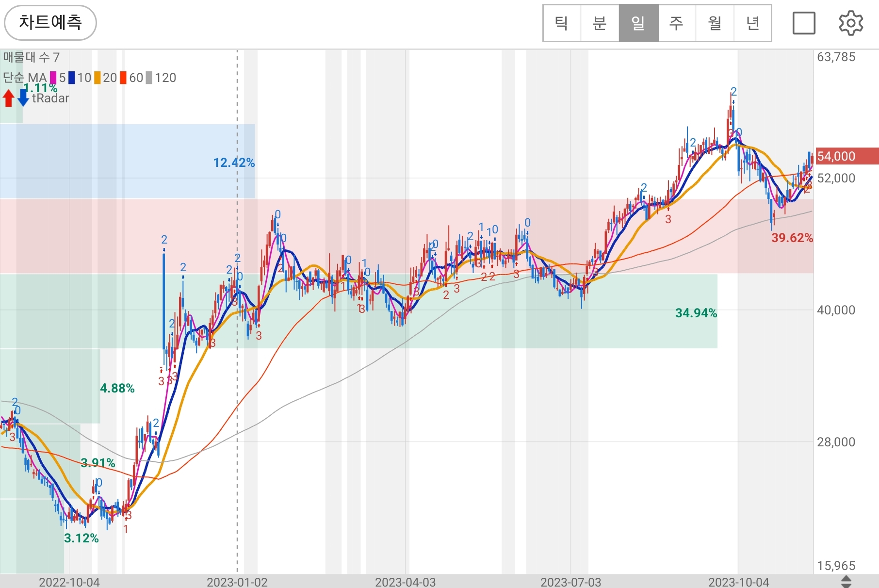
Task: Click the 2023-01-02 date axis label
Action: tap(237, 582)
